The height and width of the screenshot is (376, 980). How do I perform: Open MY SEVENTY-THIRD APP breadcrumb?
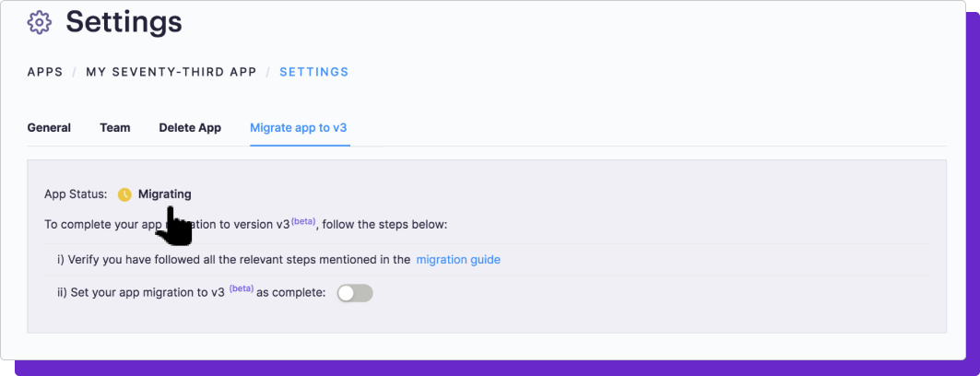(171, 72)
